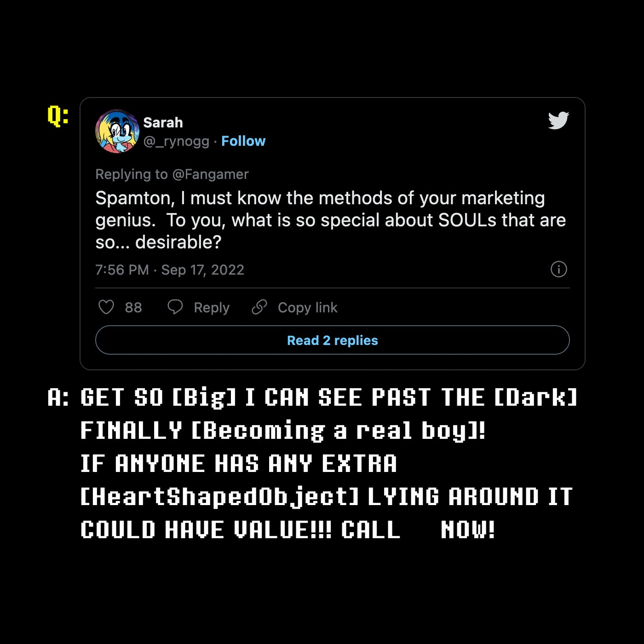The height and width of the screenshot is (644, 644).
Task: Open the @_rynogg handle
Action: coord(176,141)
